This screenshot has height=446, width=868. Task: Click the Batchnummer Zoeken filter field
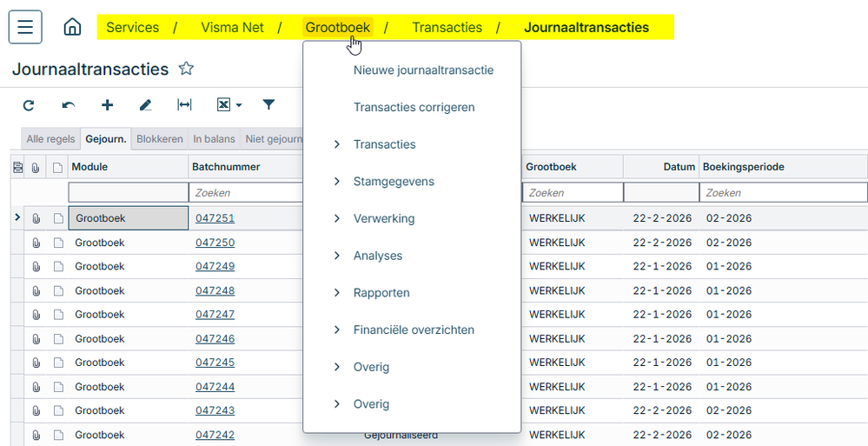[x=247, y=193]
